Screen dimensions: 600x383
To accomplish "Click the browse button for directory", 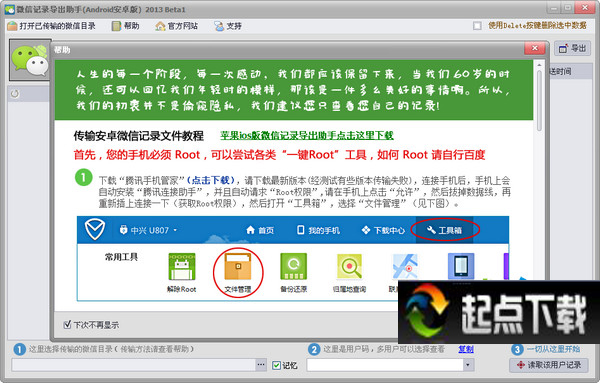I will pyautogui.click(x=261, y=365).
